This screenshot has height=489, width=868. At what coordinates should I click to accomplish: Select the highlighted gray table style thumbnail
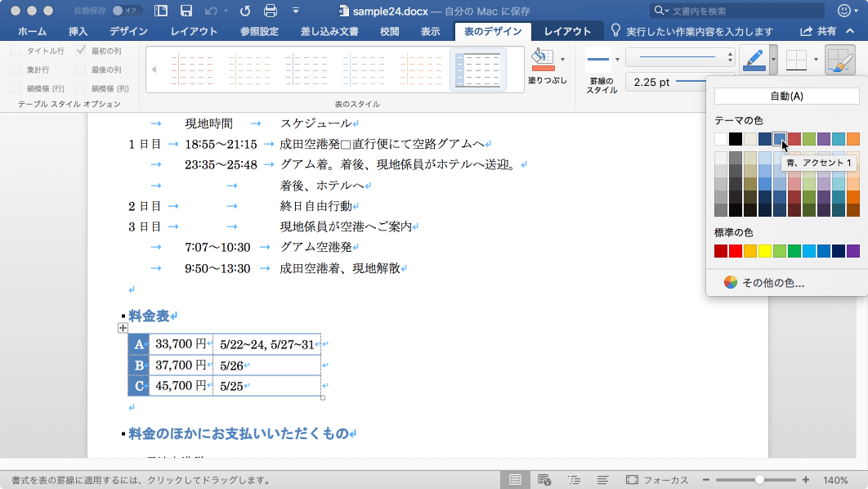tap(478, 70)
